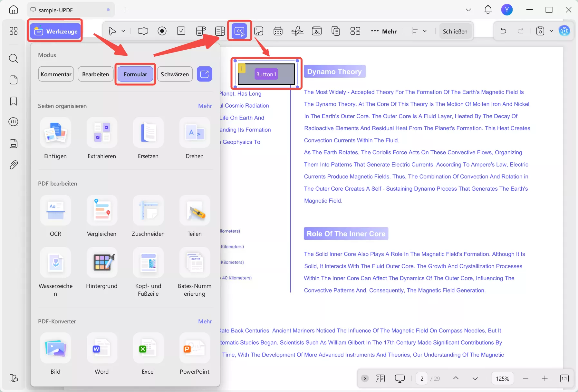The image size is (578, 392).
Task: Go to previous page with up chevron
Action: pos(456,378)
